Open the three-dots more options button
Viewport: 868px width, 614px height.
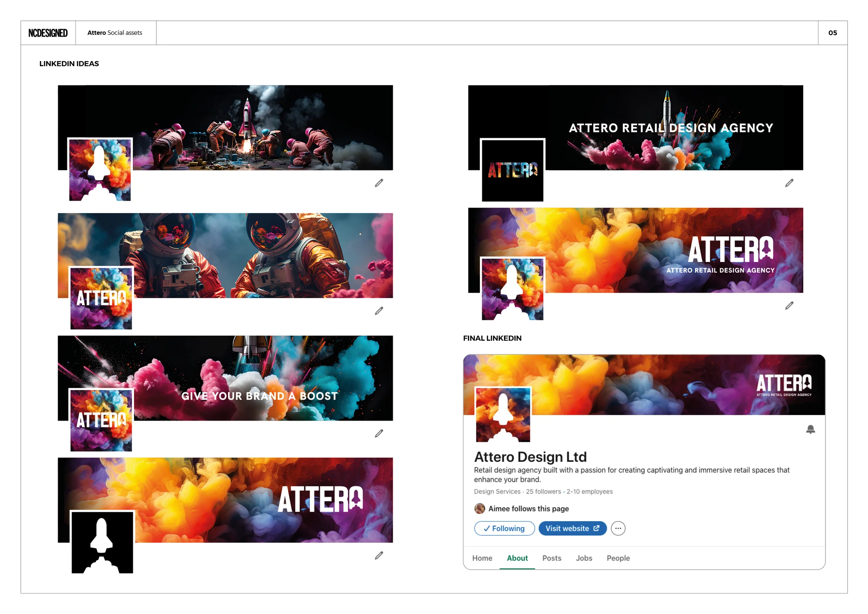[x=618, y=528]
